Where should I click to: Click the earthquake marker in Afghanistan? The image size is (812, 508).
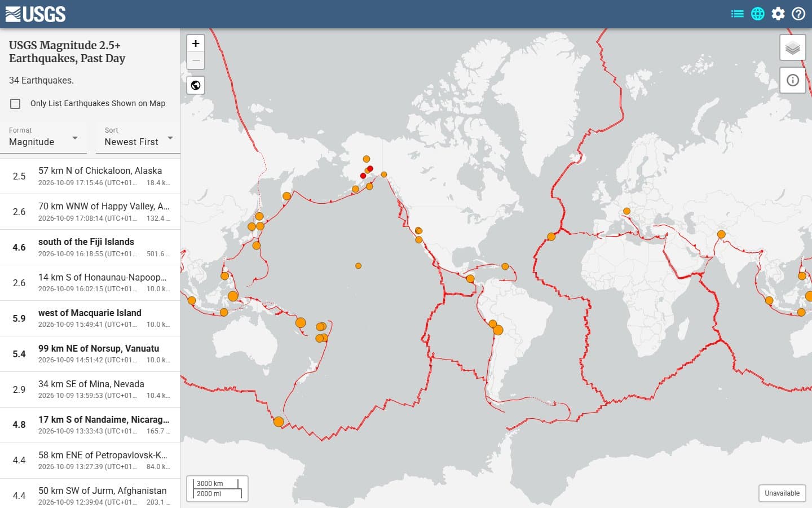[721, 234]
